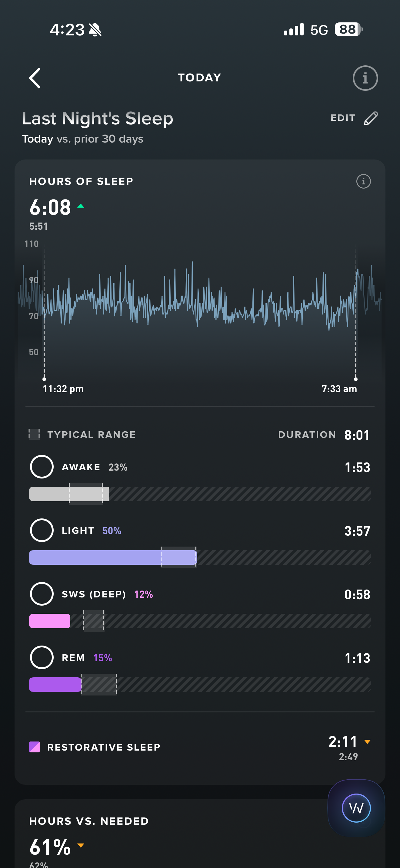Select the REM stage circle
This screenshot has height=868, width=400.
[42, 657]
